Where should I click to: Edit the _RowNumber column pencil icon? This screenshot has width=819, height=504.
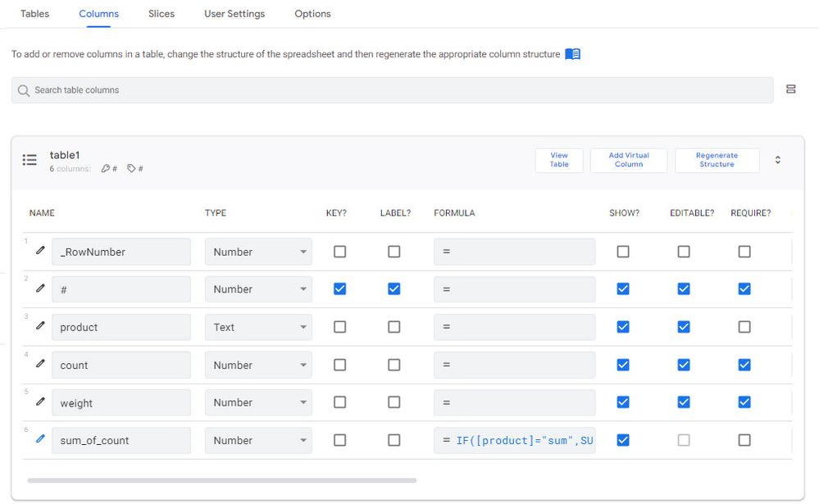click(x=40, y=250)
